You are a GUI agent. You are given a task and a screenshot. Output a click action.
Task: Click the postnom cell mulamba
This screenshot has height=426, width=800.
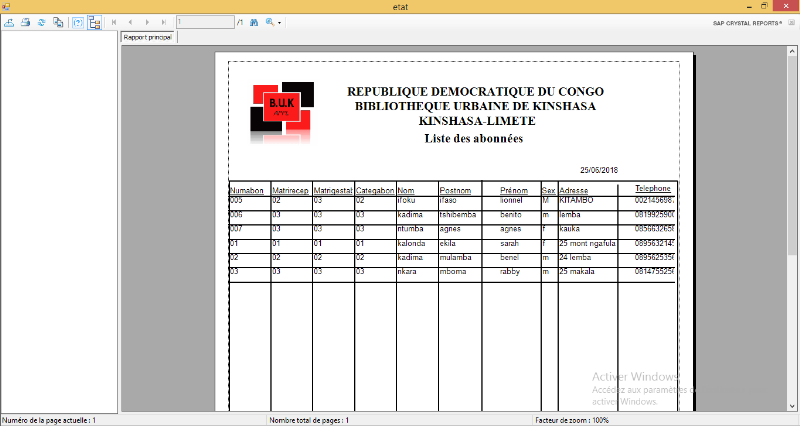(x=456, y=258)
